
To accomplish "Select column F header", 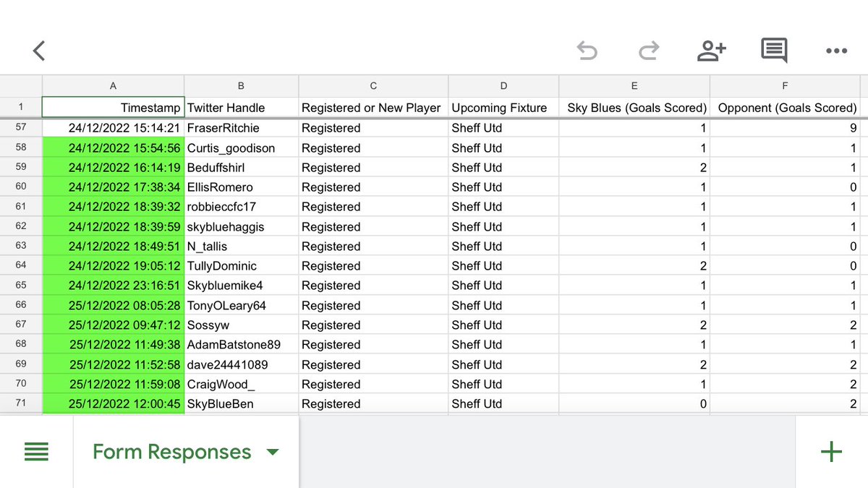I will tap(786, 85).
